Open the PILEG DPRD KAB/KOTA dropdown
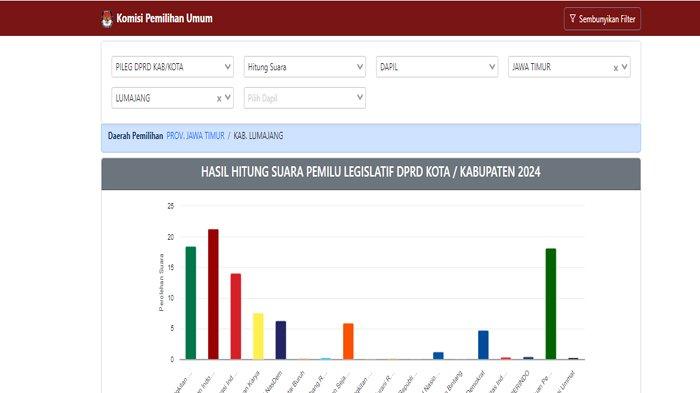This screenshot has width=700, height=393. [x=172, y=67]
